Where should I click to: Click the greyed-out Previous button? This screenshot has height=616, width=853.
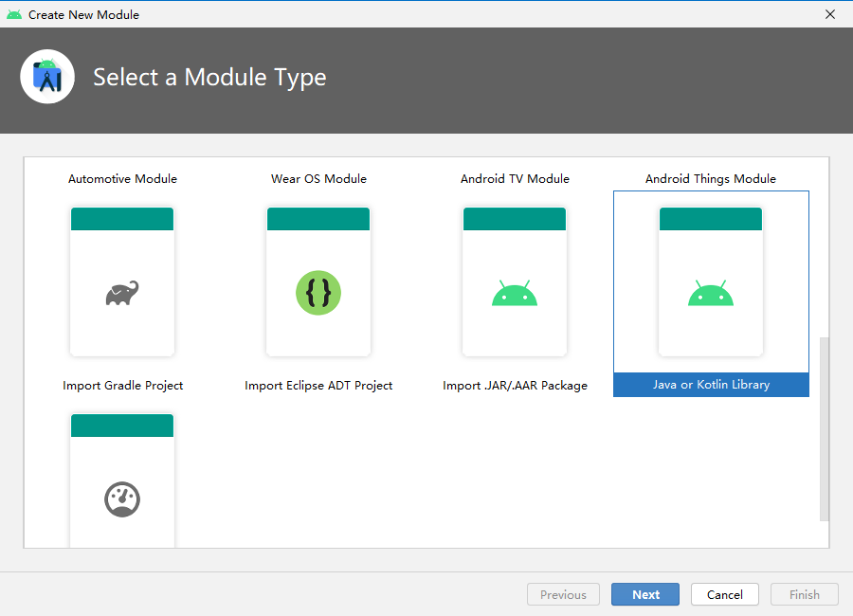tap(563, 594)
